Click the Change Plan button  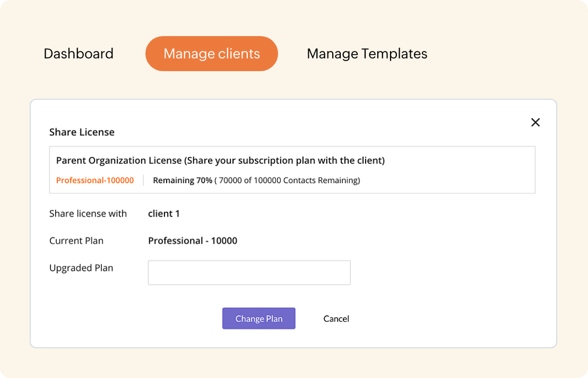[258, 319]
